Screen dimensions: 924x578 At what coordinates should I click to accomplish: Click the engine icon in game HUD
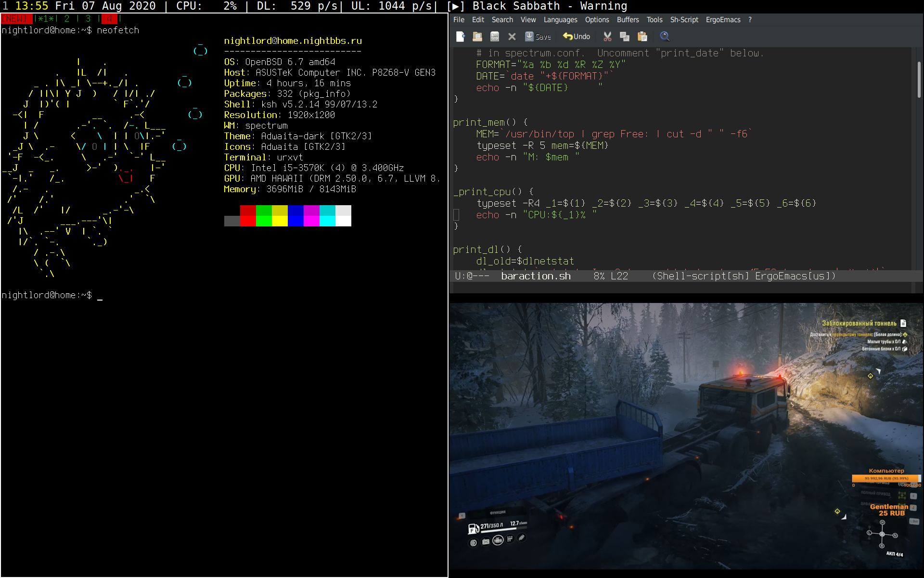click(498, 540)
